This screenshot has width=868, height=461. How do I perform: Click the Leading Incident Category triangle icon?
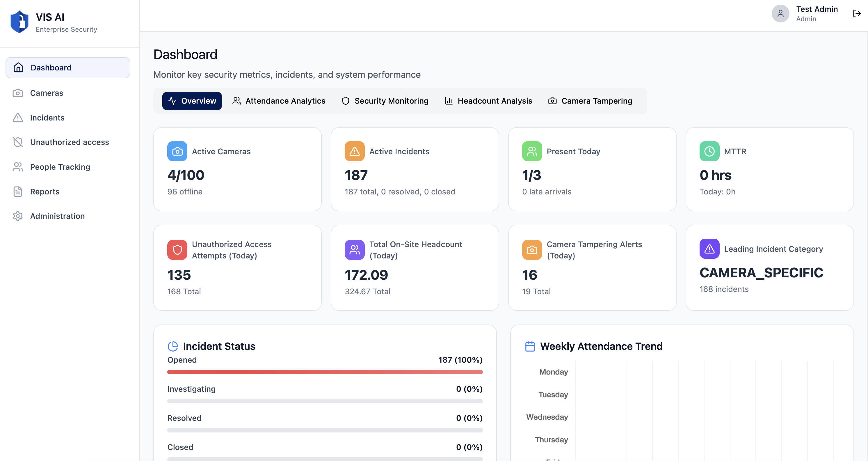click(709, 249)
